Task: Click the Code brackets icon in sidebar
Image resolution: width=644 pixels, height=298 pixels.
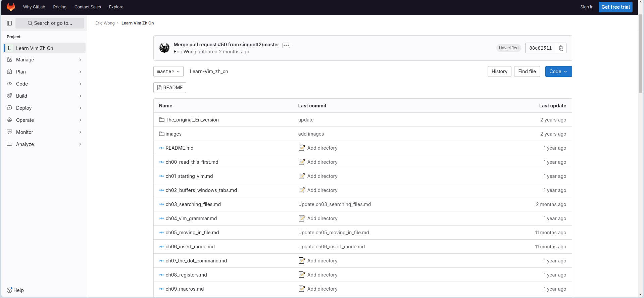Action: click(9, 84)
